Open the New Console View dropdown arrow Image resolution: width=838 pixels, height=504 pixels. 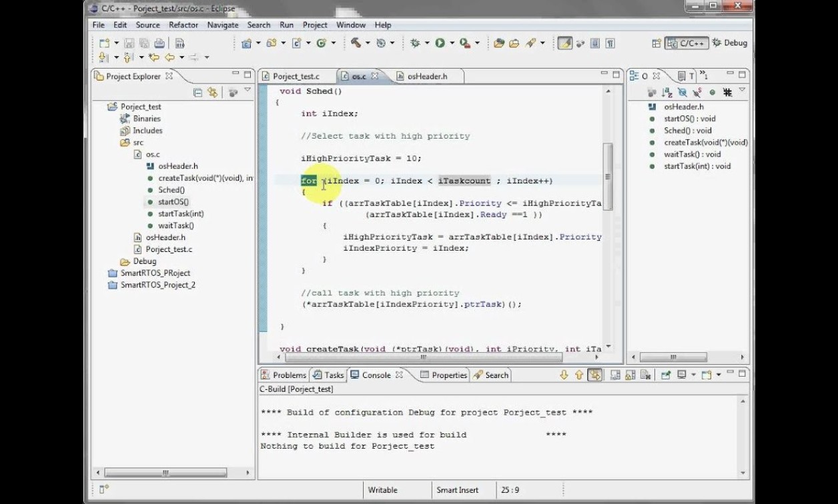[718, 375]
